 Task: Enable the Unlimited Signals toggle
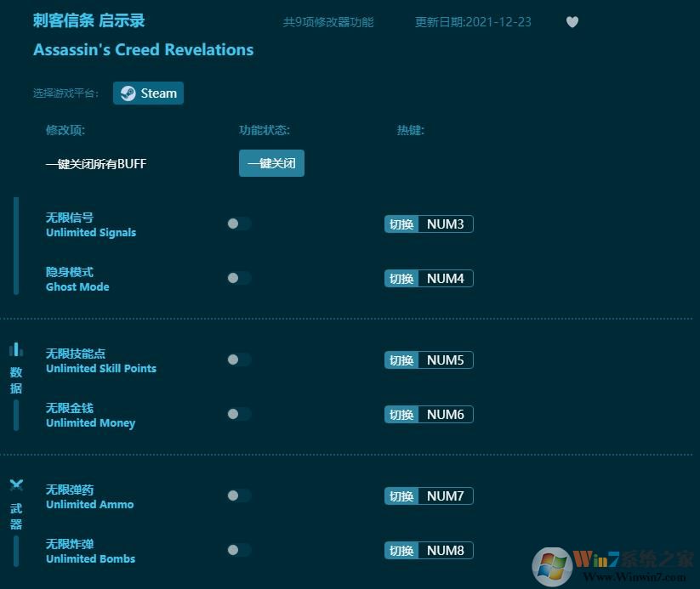pyautogui.click(x=238, y=224)
